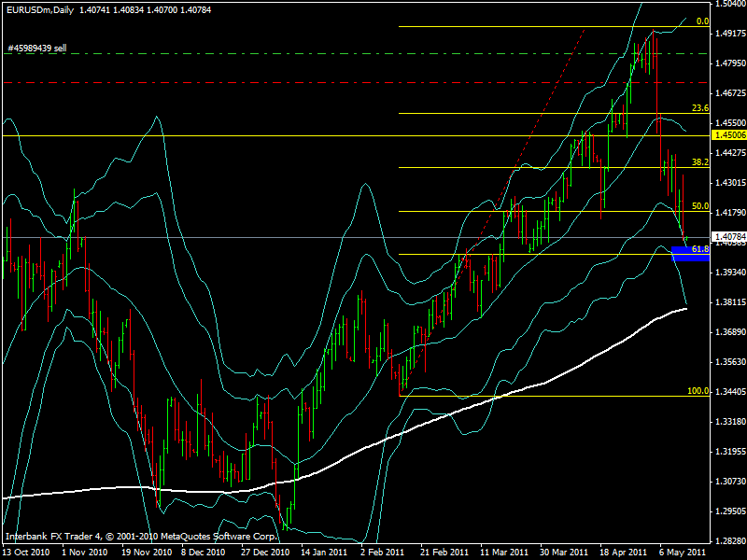Click the 1.28280 price axis label

tap(728, 541)
